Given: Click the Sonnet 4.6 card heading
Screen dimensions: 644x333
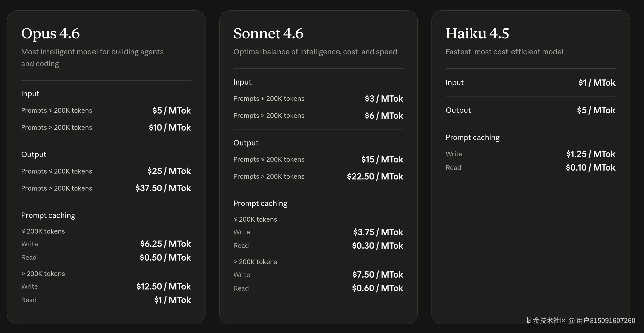Looking at the screenshot, I should click(268, 34).
